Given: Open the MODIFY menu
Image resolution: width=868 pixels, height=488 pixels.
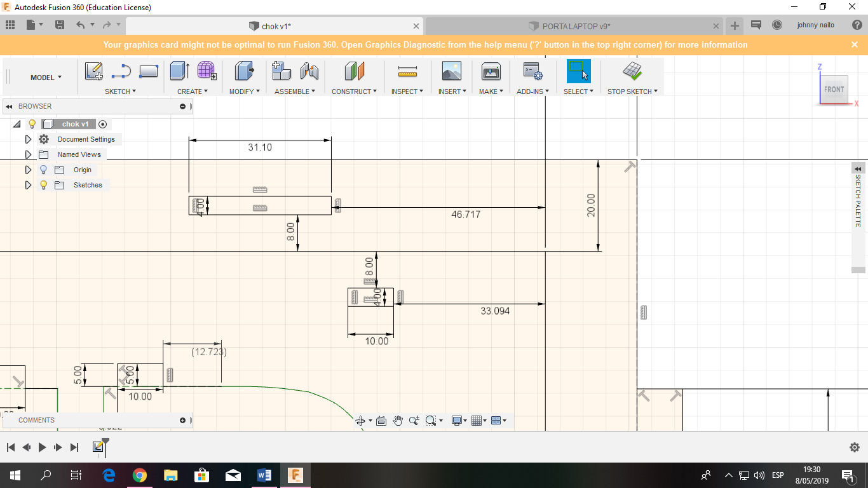Looking at the screenshot, I should (245, 91).
